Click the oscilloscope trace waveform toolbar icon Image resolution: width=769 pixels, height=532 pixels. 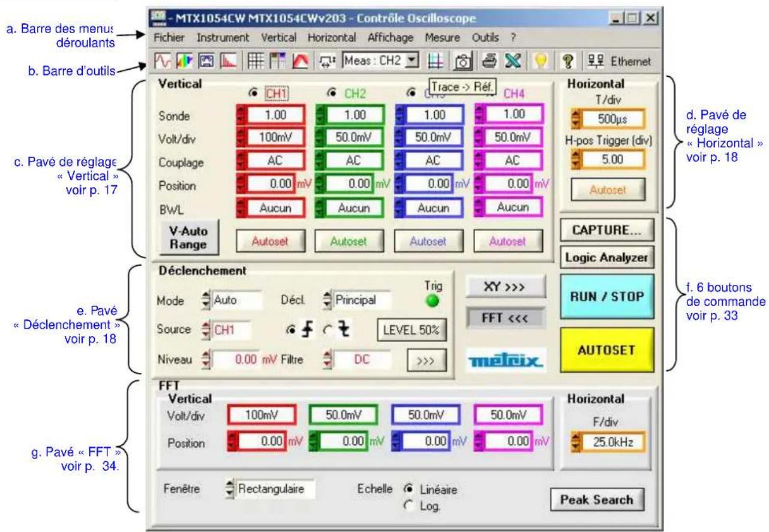161,61
